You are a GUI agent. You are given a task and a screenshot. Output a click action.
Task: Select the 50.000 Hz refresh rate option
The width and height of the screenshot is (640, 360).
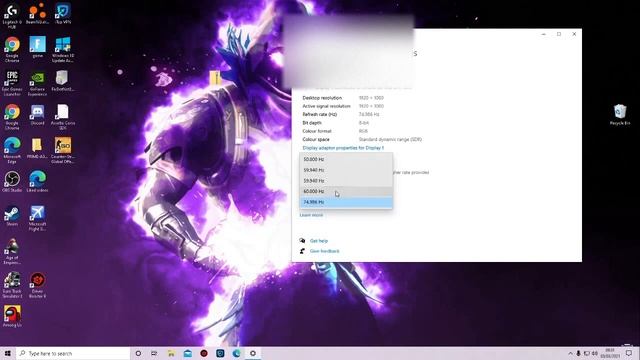[346, 159]
